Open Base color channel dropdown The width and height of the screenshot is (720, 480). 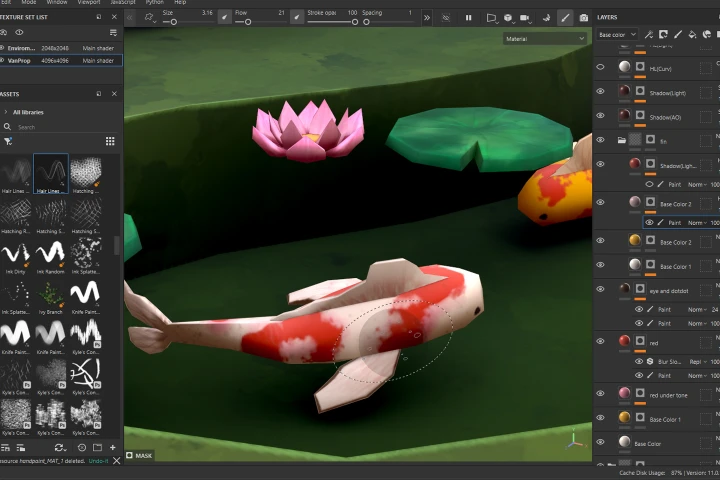pos(617,34)
